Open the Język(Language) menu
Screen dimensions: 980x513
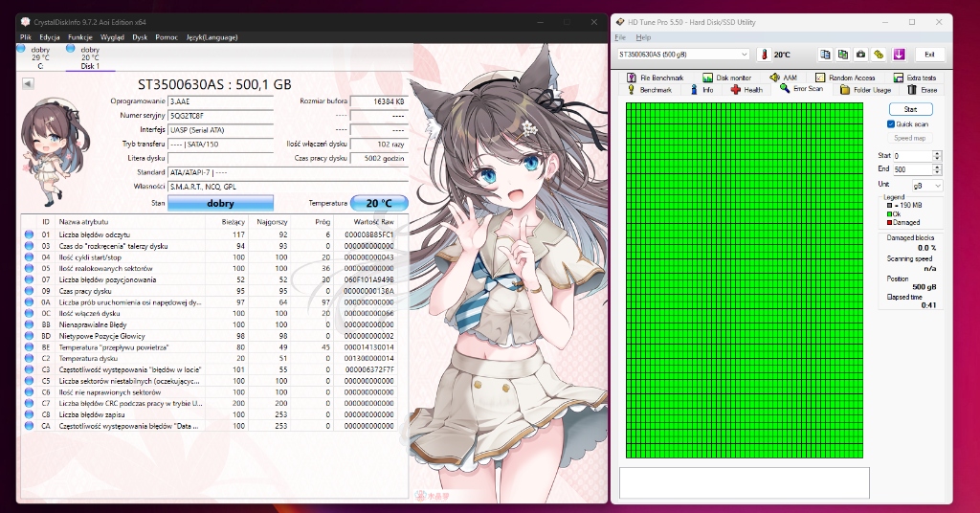[x=212, y=36]
